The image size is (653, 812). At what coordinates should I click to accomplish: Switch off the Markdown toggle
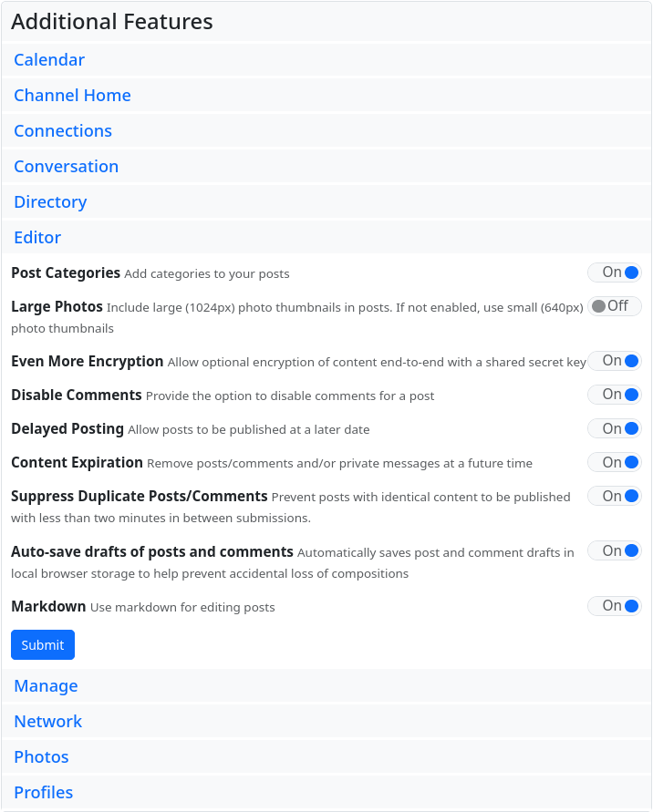[614, 606]
